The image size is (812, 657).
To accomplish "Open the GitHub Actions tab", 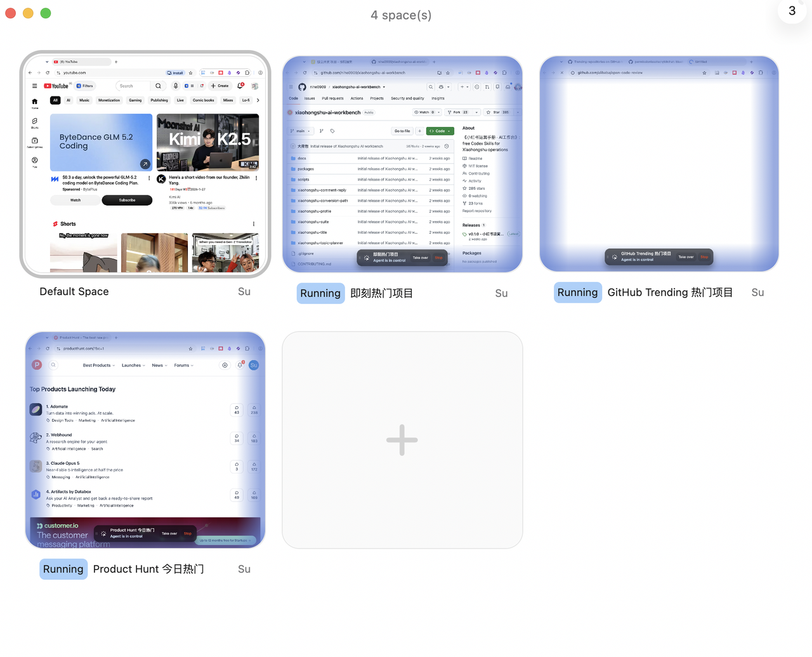I will pyautogui.click(x=357, y=98).
